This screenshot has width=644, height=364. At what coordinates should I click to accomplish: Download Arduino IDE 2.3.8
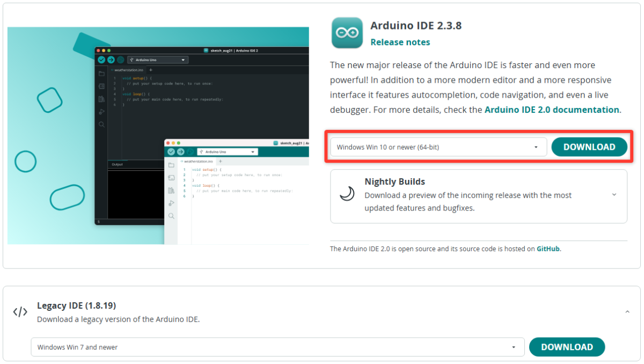[589, 147]
